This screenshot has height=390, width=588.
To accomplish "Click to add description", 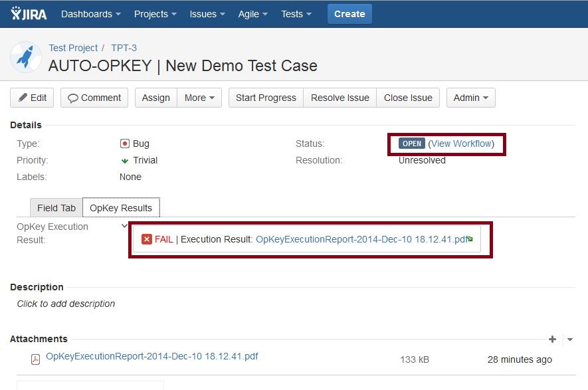I will coord(66,304).
